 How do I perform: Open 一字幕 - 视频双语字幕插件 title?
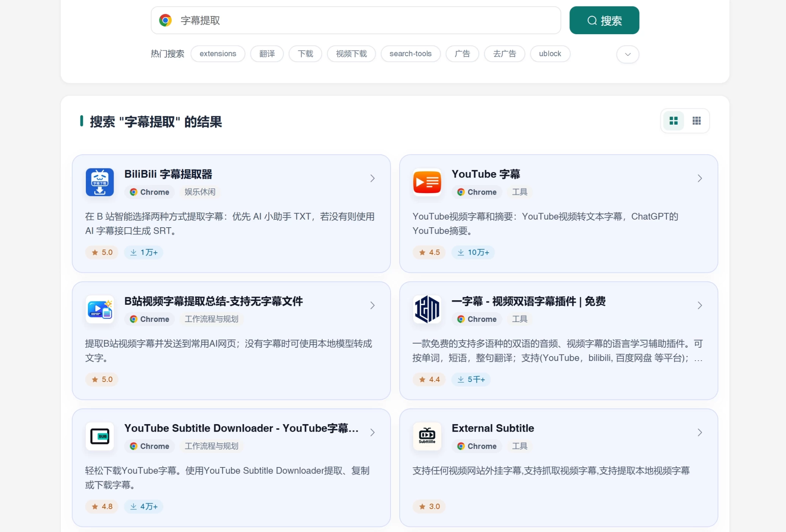tap(529, 301)
